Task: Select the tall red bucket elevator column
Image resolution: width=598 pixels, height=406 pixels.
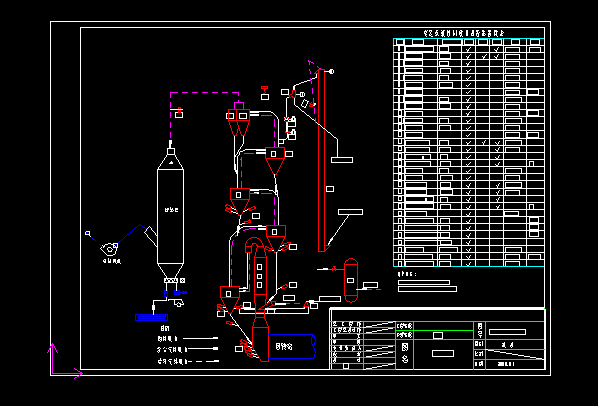Action: [322, 160]
